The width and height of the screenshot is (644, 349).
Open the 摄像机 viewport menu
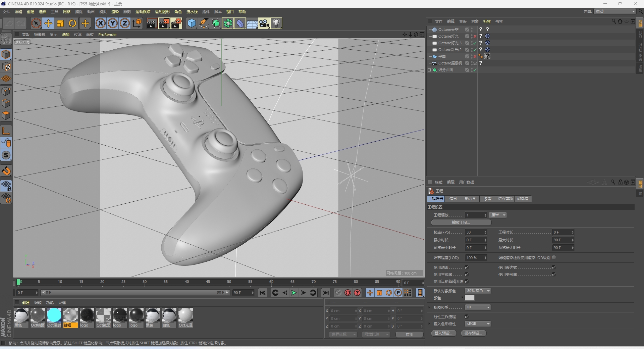[40, 35]
